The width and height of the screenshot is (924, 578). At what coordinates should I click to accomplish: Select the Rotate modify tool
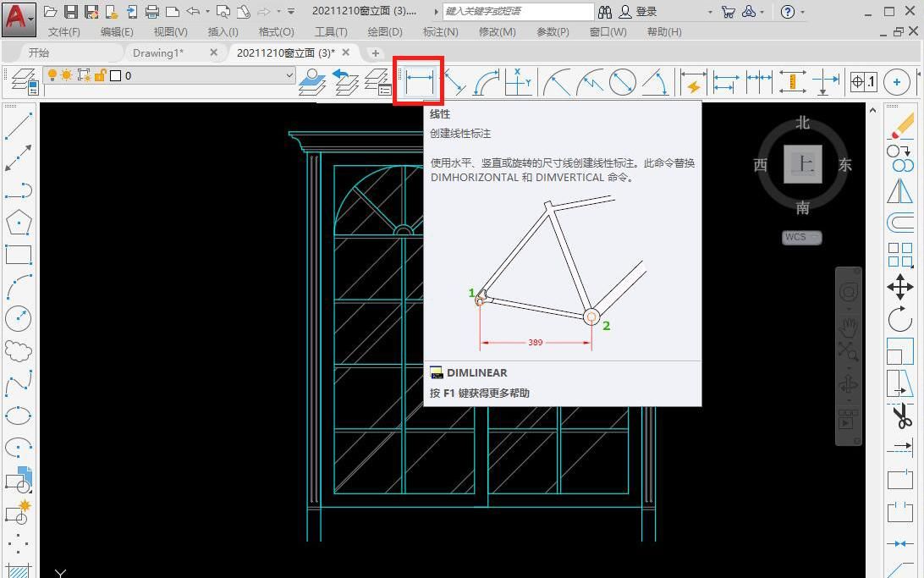[899, 319]
